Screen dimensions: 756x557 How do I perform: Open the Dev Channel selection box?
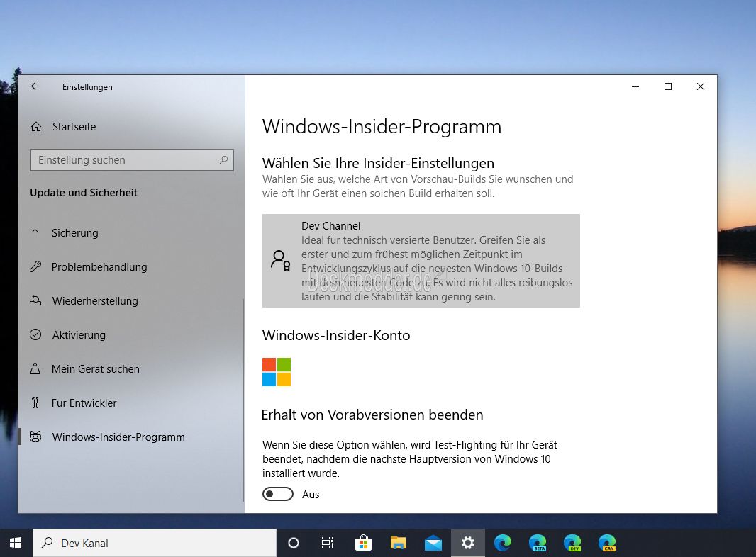click(421, 261)
